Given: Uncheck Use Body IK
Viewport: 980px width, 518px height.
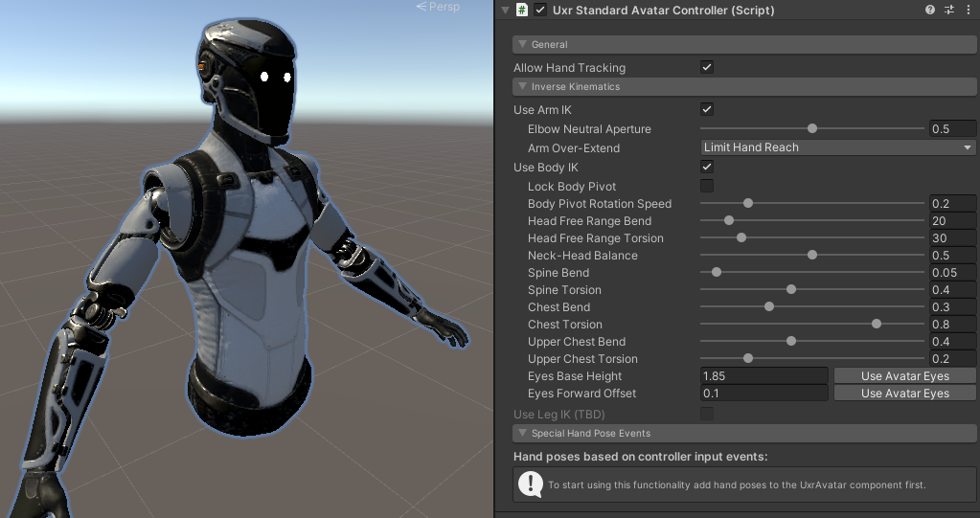Looking at the screenshot, I should point(707,167).
